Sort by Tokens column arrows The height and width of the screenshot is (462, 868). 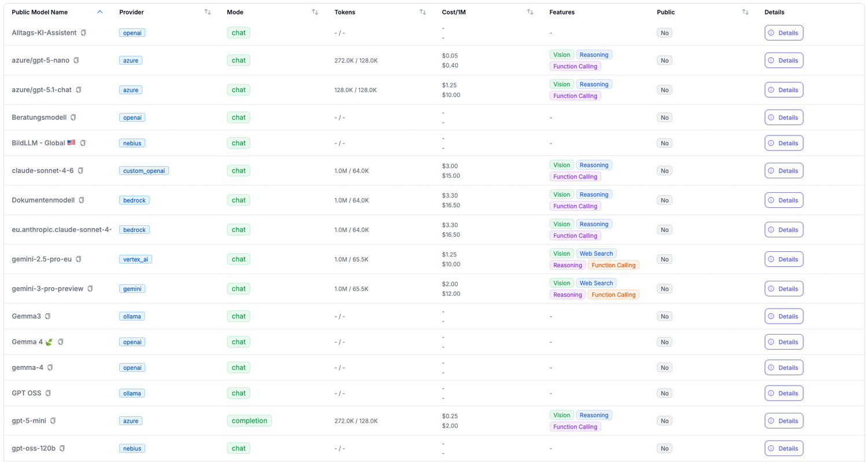(422, 12)
